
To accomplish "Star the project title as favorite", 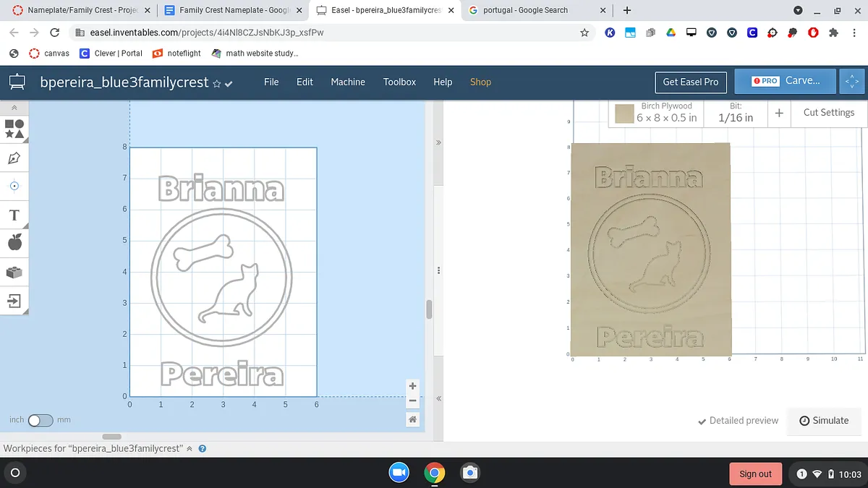I will 216,84.
